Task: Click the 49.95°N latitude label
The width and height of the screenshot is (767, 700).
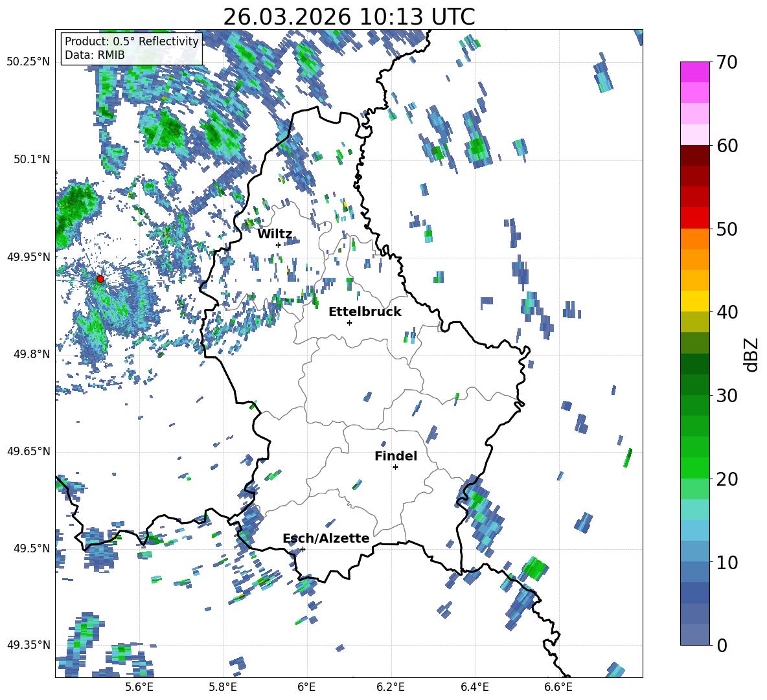Action: (29, 256)
